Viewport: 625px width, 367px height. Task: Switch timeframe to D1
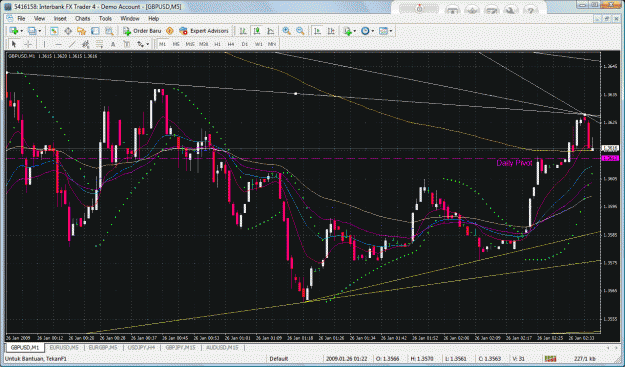[x=245, y=44]
